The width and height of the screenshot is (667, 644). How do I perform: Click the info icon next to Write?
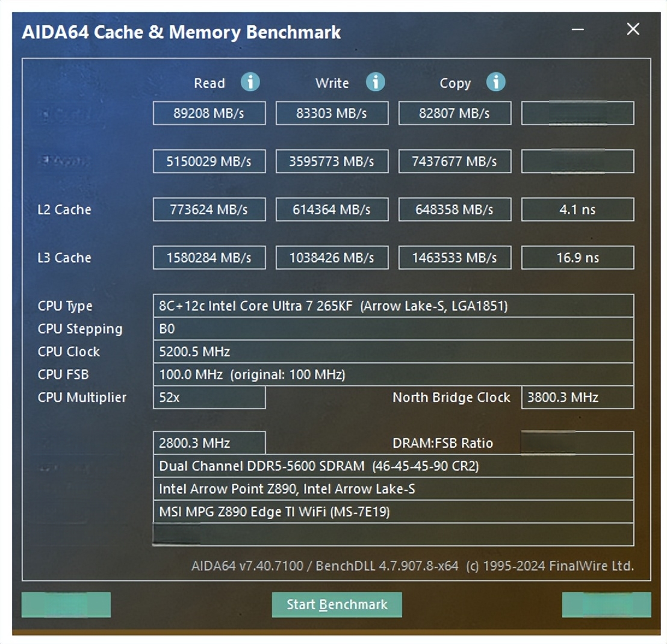375,82
